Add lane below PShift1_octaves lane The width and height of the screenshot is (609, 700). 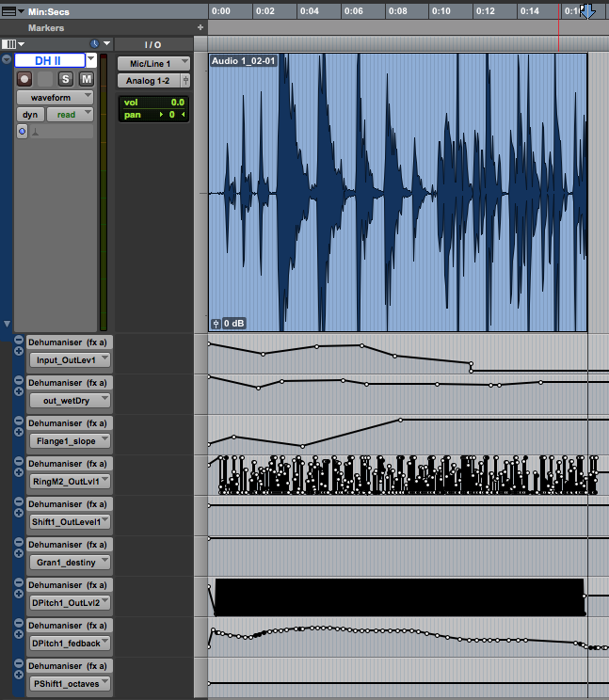pyautogui.click(x=19, y=675)
